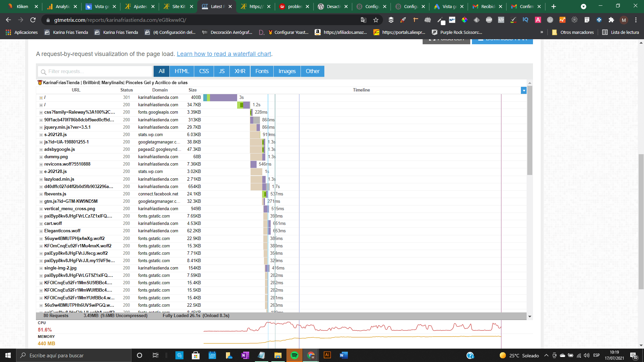Expand the jquery.min.js request row
The height and width of the screenshot is (362, 644).
41,127
